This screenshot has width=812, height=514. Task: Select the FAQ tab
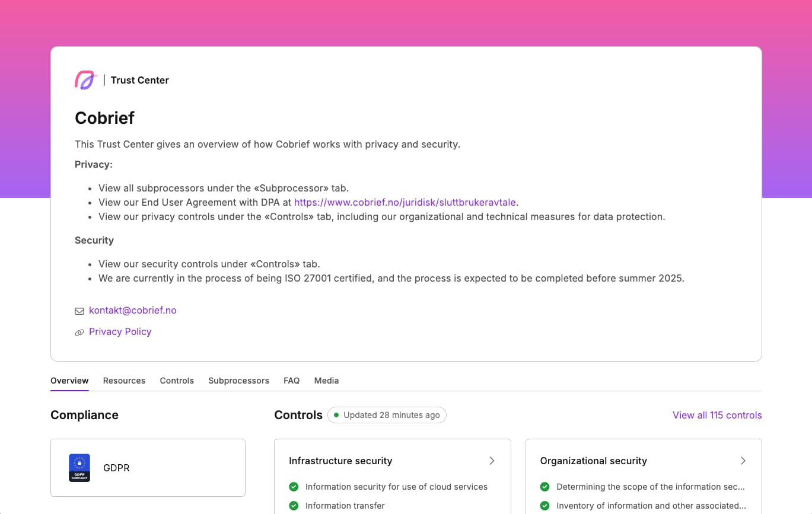[x=291, y=381]
